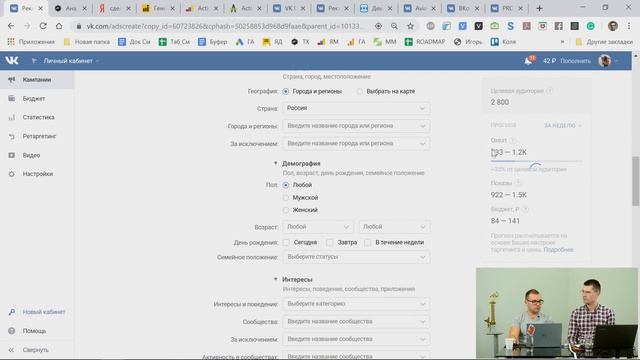
Task: Open new browser tab with plus
Action: click(539, 8)
